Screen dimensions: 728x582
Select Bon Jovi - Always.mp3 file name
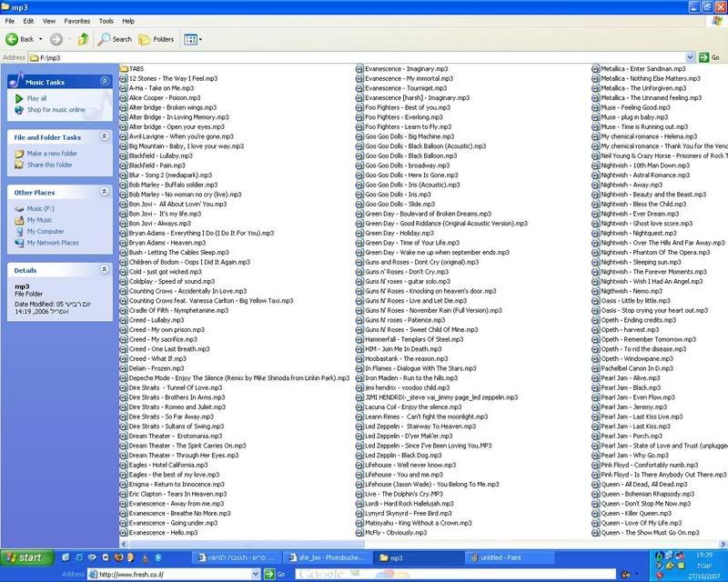(160, 223)
